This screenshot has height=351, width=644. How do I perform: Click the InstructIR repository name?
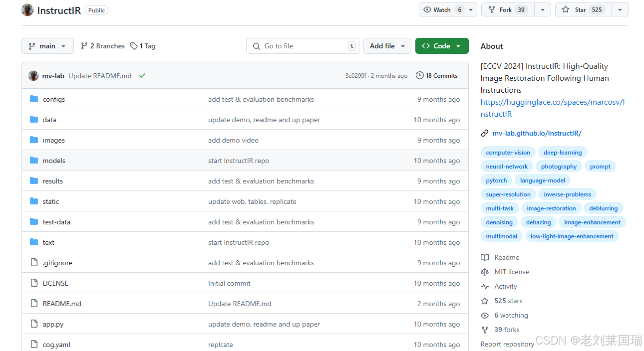click(59, 10)
